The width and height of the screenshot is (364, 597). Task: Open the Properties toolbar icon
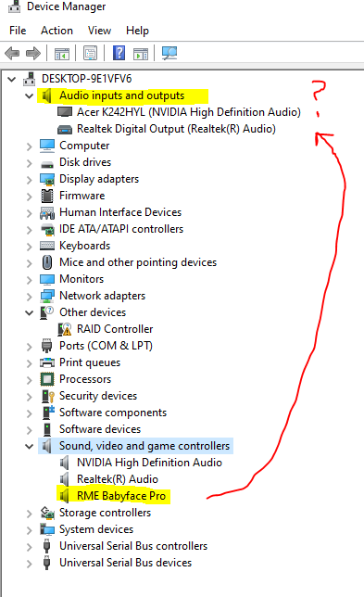pyautogui.click(x=90, y=54)
